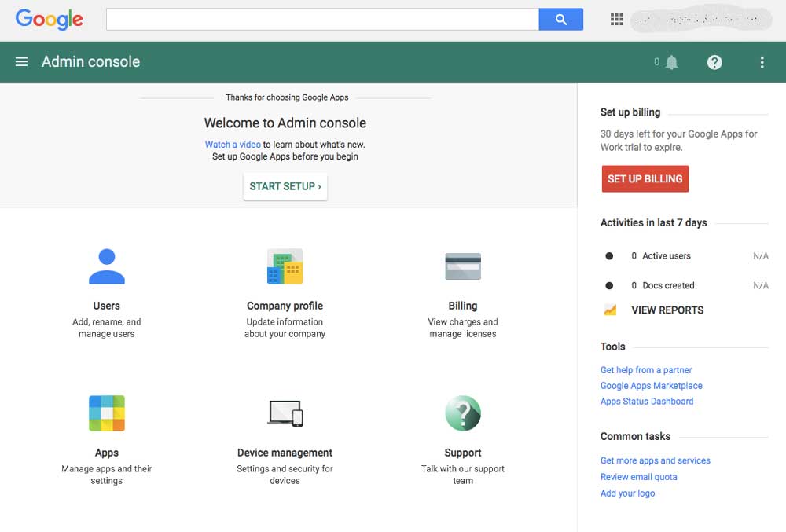786x532 pixels.
Task: Open Apps Status Dashboard link
Action: pyautogui.click(x=647, y=402)
